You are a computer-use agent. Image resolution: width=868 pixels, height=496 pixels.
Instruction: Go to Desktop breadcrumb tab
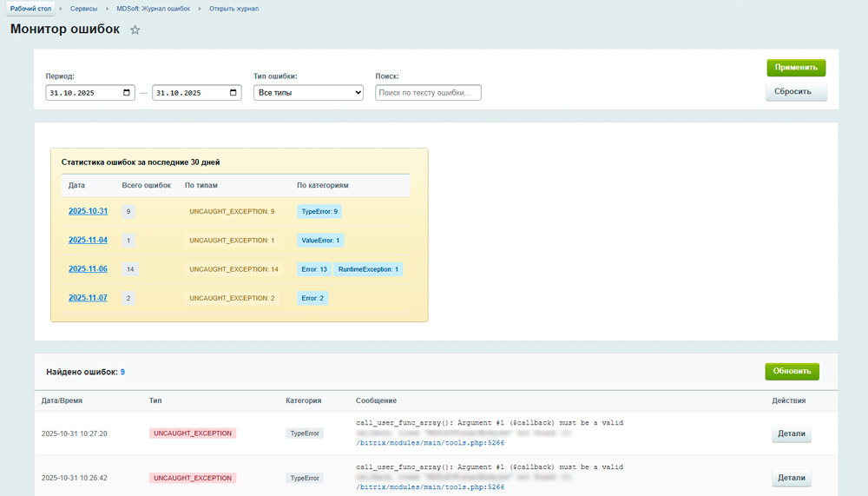pyautogui.click(x=29, y=8)
